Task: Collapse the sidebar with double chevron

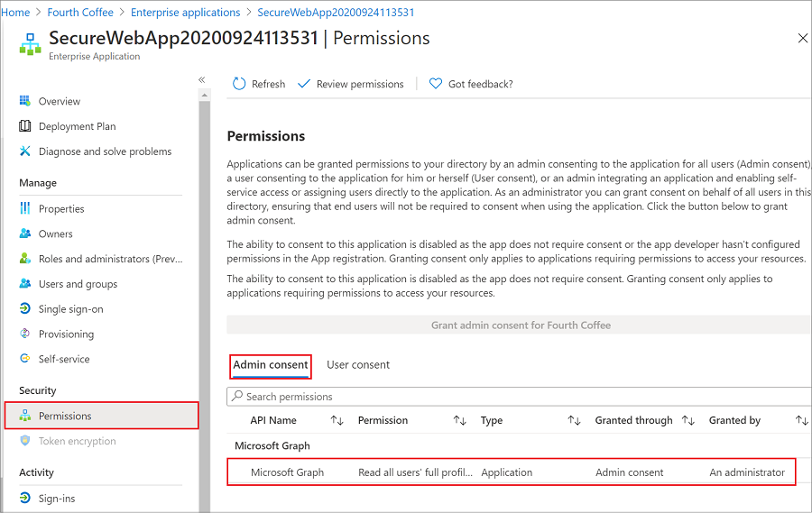Action: pos(202,80)
